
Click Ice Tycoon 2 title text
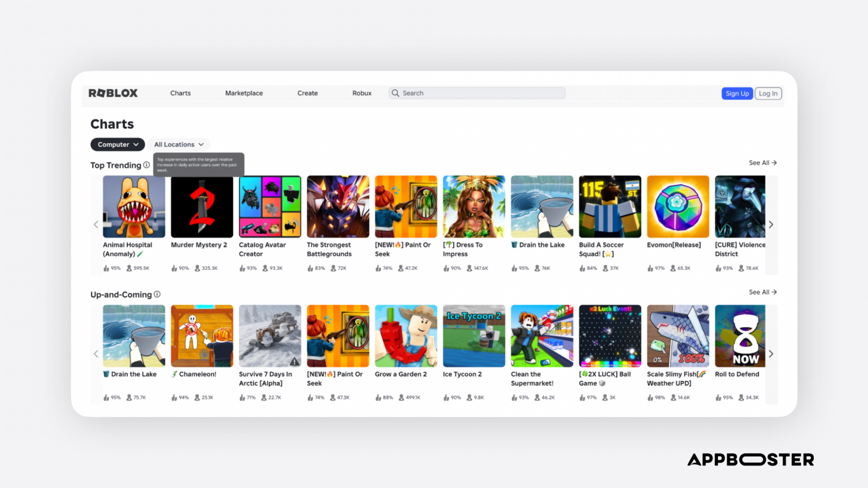click(x=462, y=374)
